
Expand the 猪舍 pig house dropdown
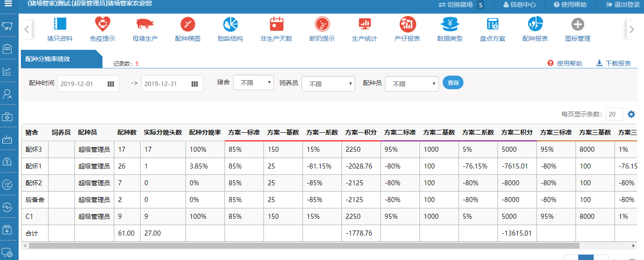pyautogui.click(x=254, y=83)
